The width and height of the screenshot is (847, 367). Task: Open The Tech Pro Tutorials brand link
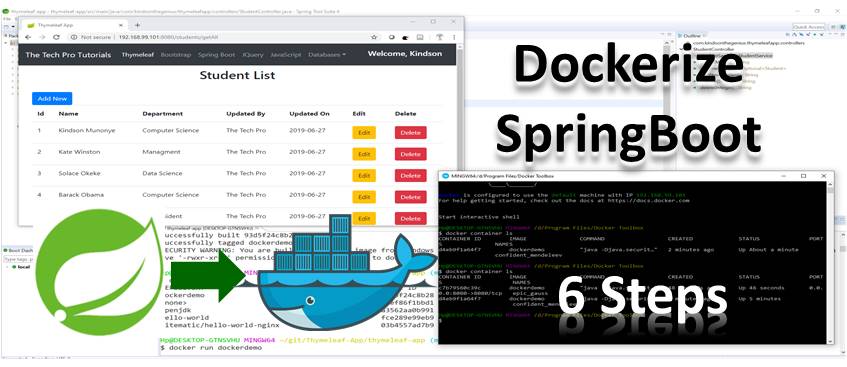coord(68,55)
